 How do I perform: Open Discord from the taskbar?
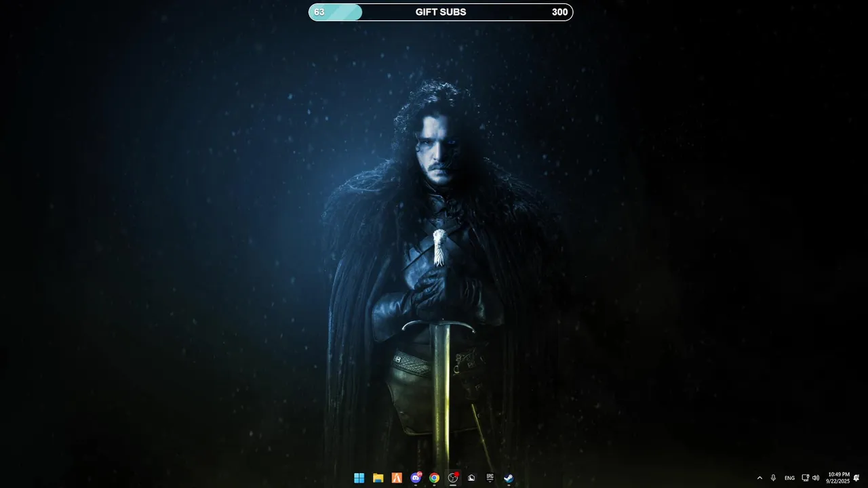click(x=416, y=478)
